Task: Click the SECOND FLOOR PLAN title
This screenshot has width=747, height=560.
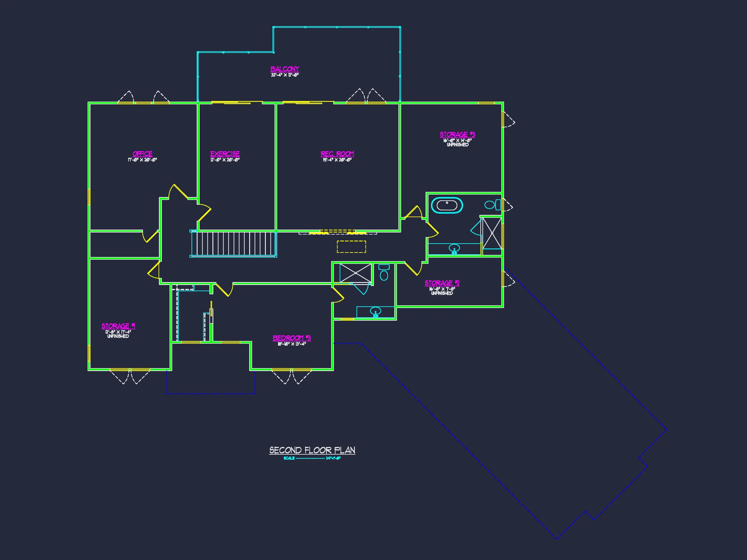Action: tap(312, 450)
